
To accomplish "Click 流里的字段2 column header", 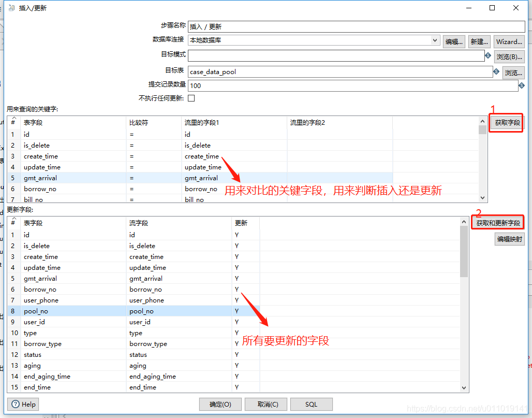I will (339, 122).
